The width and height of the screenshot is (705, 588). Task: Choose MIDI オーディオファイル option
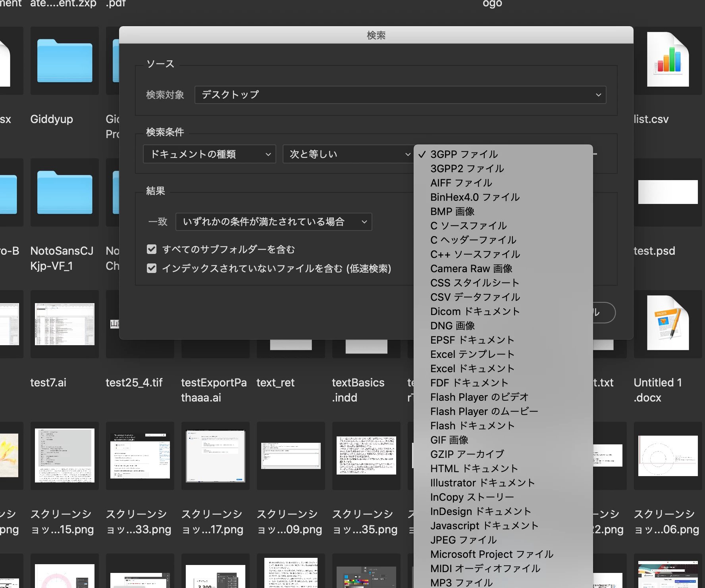point(503,568)
